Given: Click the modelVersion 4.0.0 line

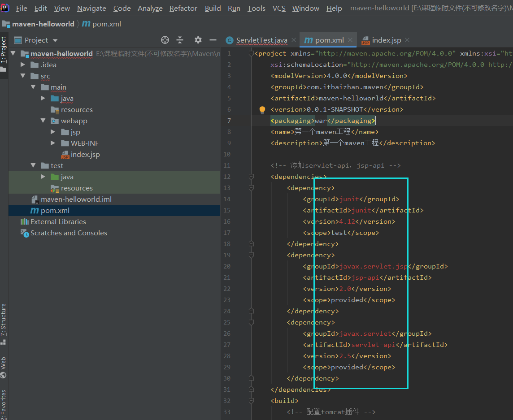Looking at the screenshot, I should [x=339, y=76].
